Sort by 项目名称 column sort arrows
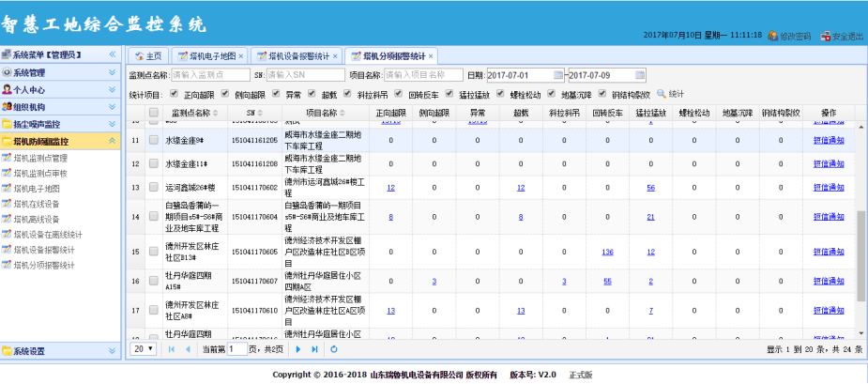This screenshot has height=384, width=868. [343, 113]
